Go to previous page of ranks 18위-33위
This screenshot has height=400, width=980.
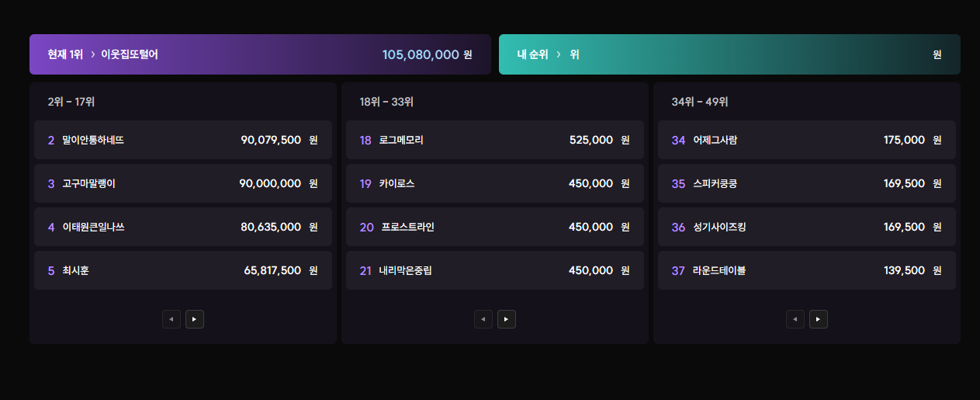[483, 319]
